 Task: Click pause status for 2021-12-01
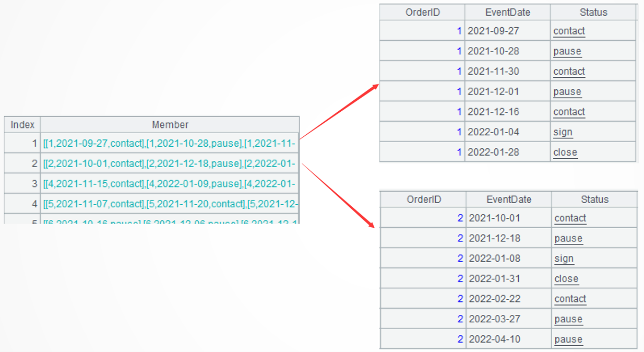click(567, 92)
